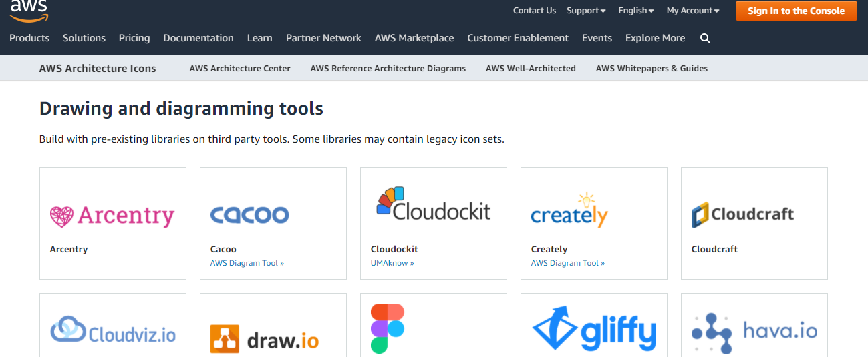Screen dimensions: 868x357
Task: Expand the Support dropdown
Action: pyautogui.click(x=586, y=11)
